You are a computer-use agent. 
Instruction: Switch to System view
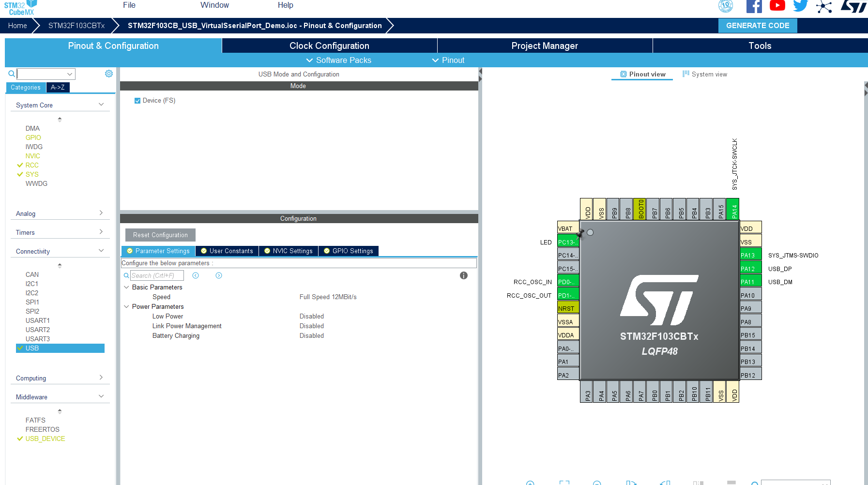point(705,74)
